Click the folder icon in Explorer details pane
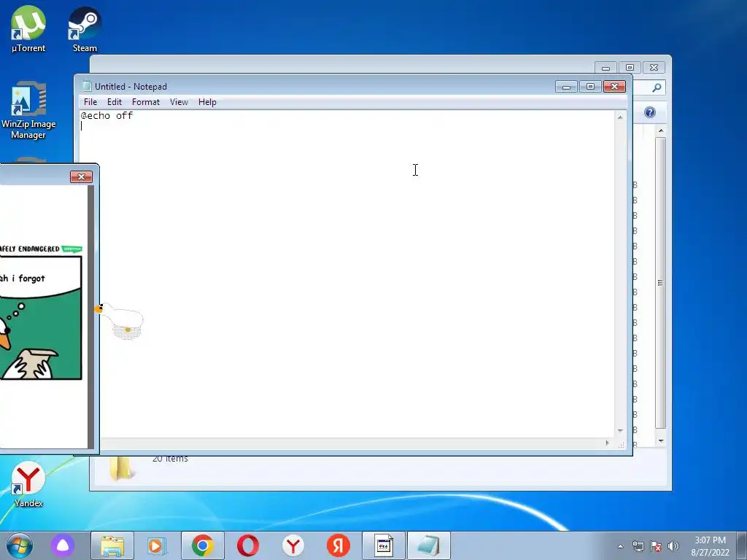This screenshot has width=747, height=560. [x=121, y=469]
